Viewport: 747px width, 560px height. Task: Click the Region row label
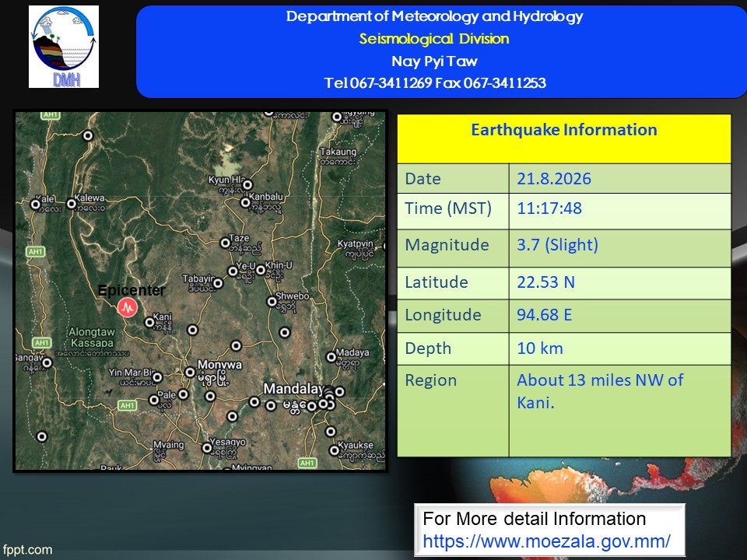(x=430, y=380)
